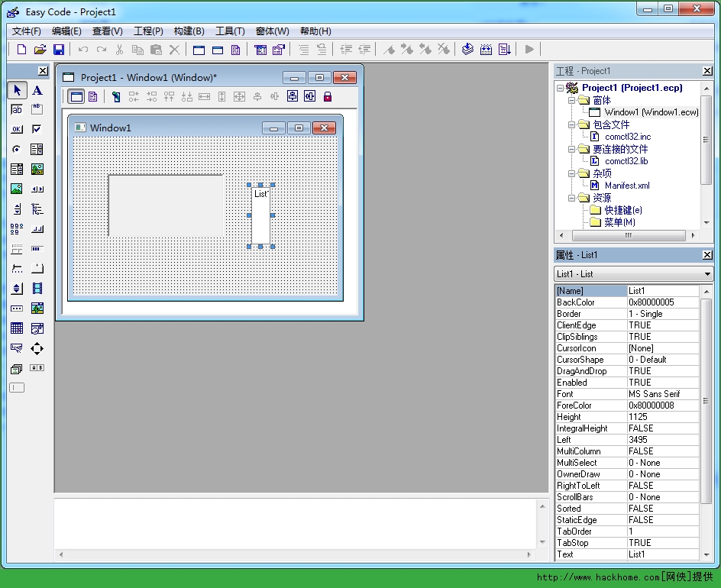721x588 pixels.
Task: Click the Save floppy disk icon
Action: pyautogui.click(x=59, y=49)
